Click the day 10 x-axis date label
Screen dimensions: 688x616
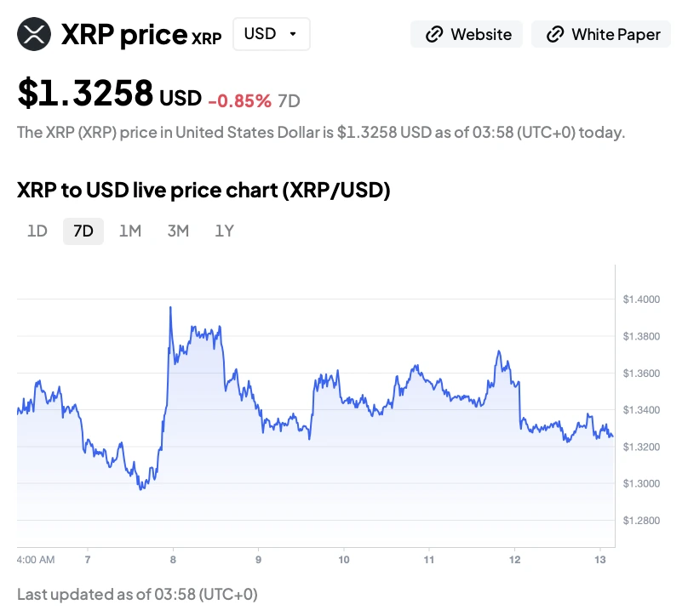[344, 560]
